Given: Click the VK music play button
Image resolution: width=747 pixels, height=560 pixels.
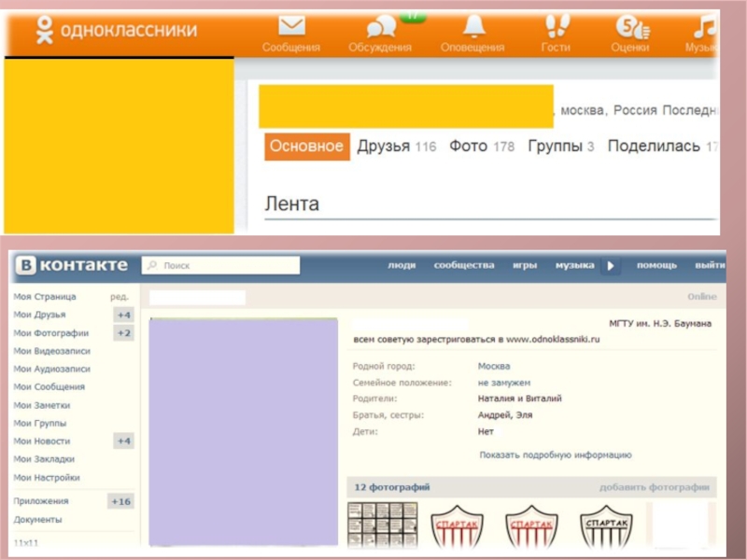Looking at the screenshot, I should point(611,266).
